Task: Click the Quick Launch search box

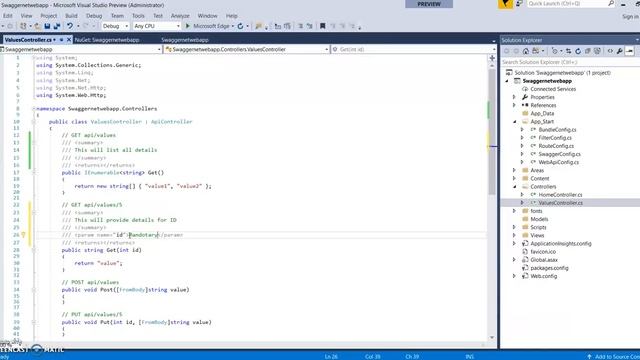Action: (571, 4)
